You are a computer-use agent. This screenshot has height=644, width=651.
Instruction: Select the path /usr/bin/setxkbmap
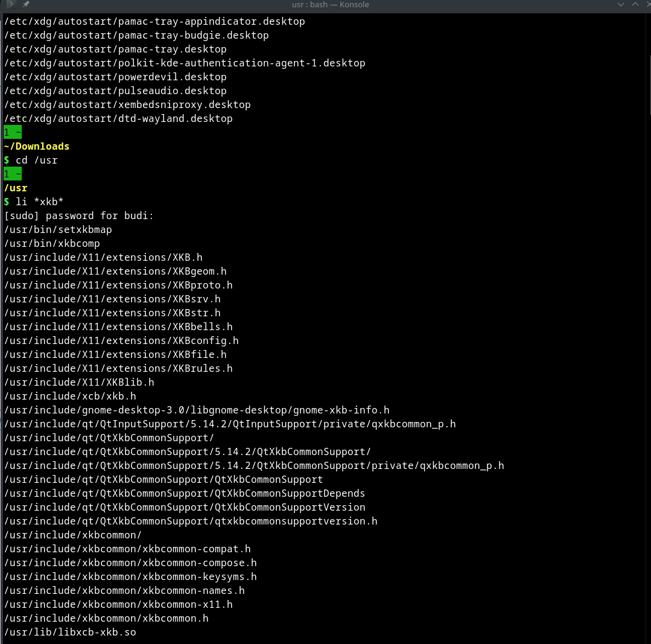(58, 229)
